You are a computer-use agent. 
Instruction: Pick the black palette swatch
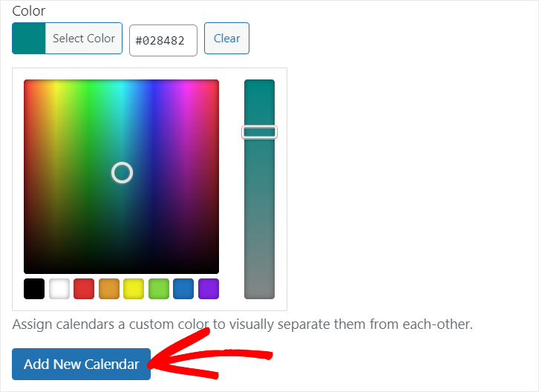pyautogui.click(x=34, y=289)
